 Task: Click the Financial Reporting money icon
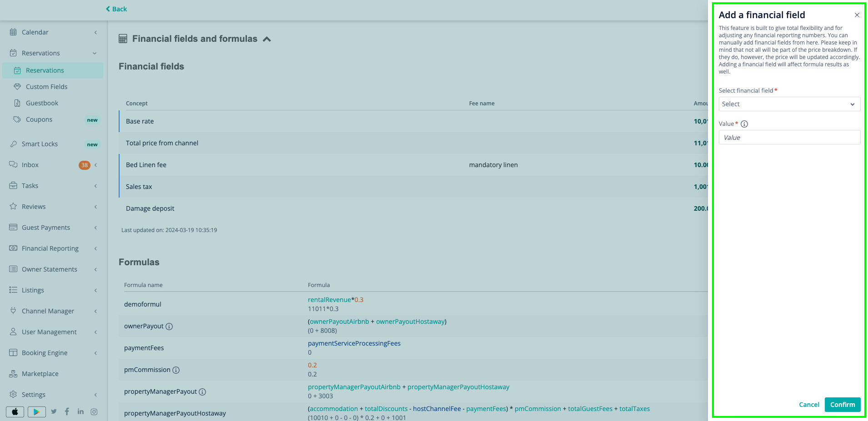point(13,248)
